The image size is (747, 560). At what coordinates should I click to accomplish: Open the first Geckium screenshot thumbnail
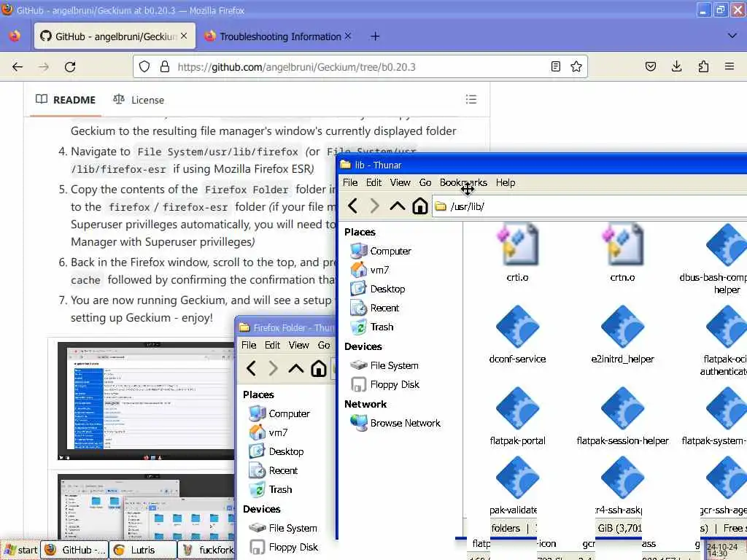(146, 401)
